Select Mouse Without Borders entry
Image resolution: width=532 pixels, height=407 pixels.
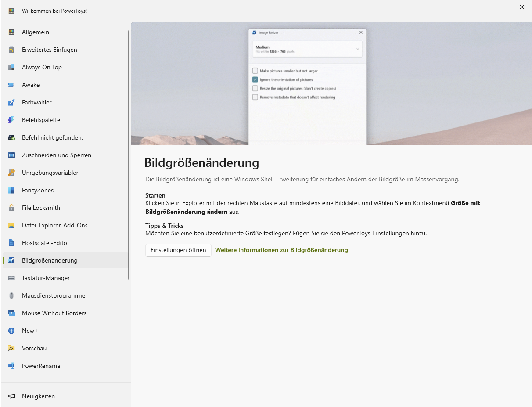65,313
